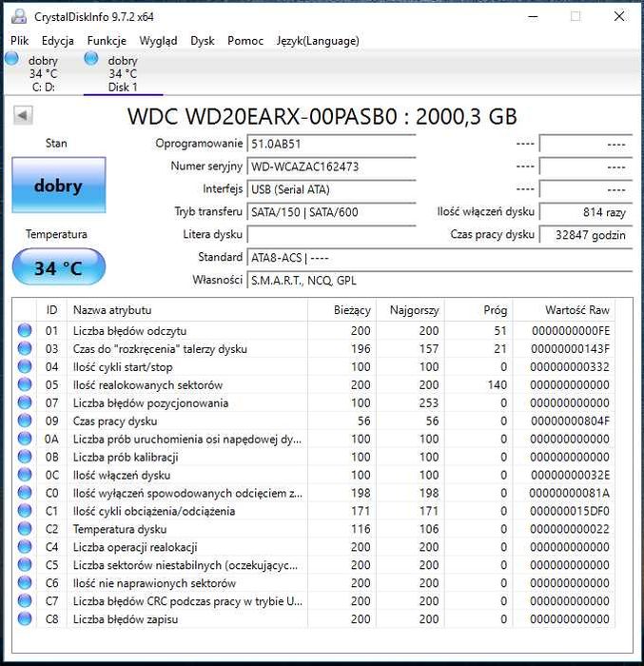Click the Bieżący column header

342,310
